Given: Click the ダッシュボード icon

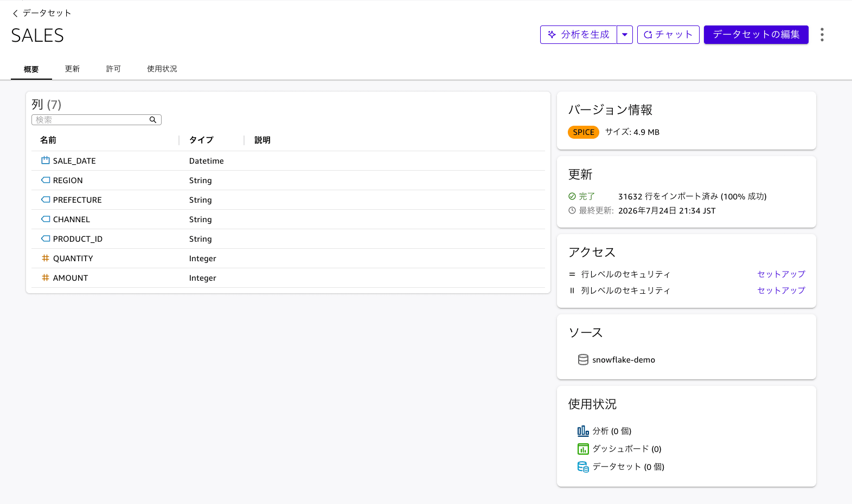Looking at the screenshot, I should click(x=583, y=449).
